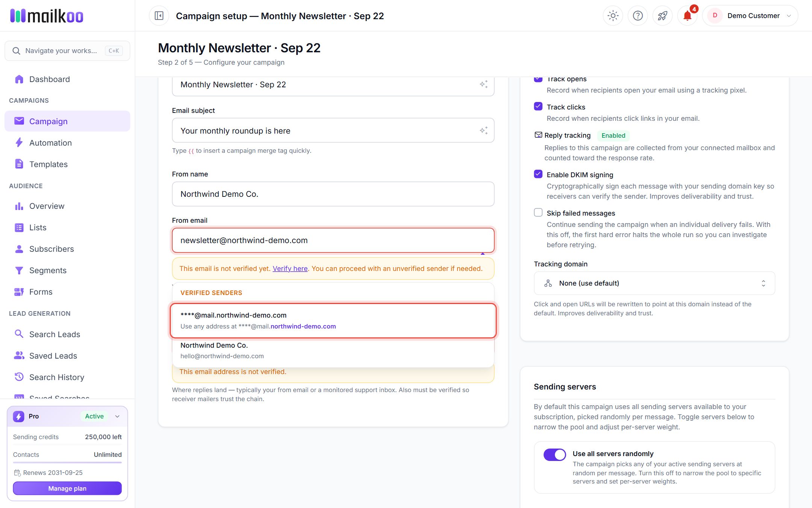
Task: Click the 250,000 left credits value
Action: point(103,437)
